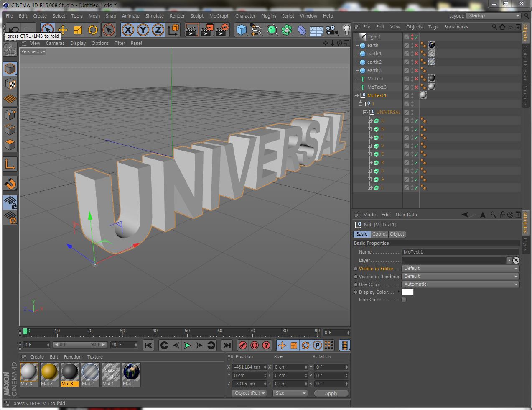The image size is (532, 410).
Task: Toggle Icon Color checkbox
Action: click(404, 300)
